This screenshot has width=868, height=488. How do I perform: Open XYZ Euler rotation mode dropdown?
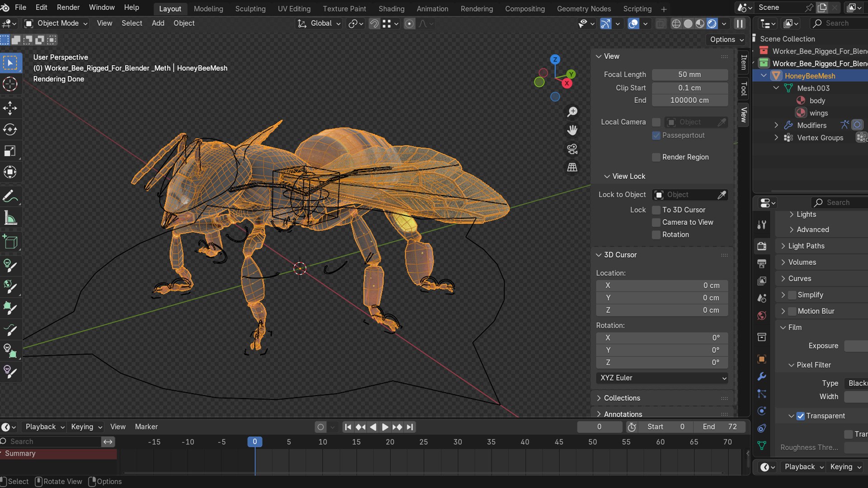662,378
